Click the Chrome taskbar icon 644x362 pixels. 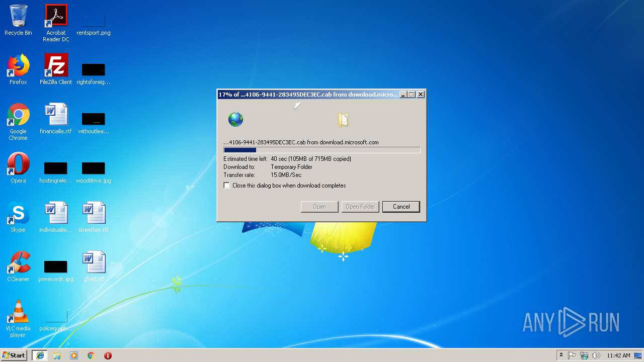point(91,355)
